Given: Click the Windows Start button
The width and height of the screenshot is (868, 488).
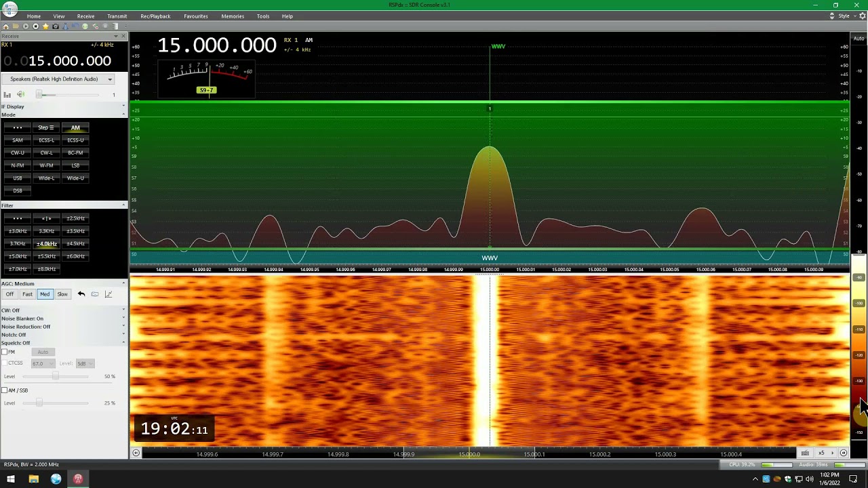Looking at the screenshot, I should (10, 479).
